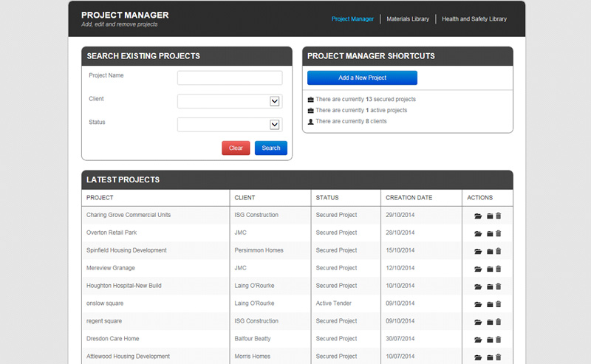This screenshot has height=364, width=591.
Task: Select the onslow square project name
Action: (105, 303)
